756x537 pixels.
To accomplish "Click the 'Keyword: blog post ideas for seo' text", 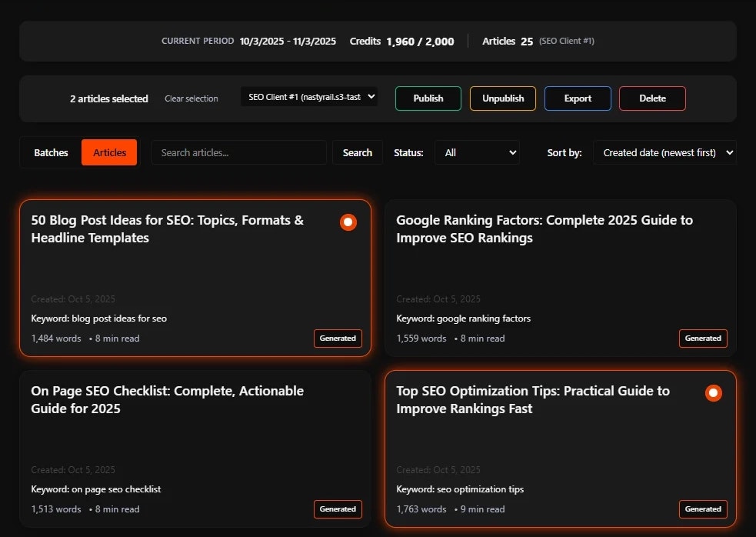I will [x=99, y=319].
